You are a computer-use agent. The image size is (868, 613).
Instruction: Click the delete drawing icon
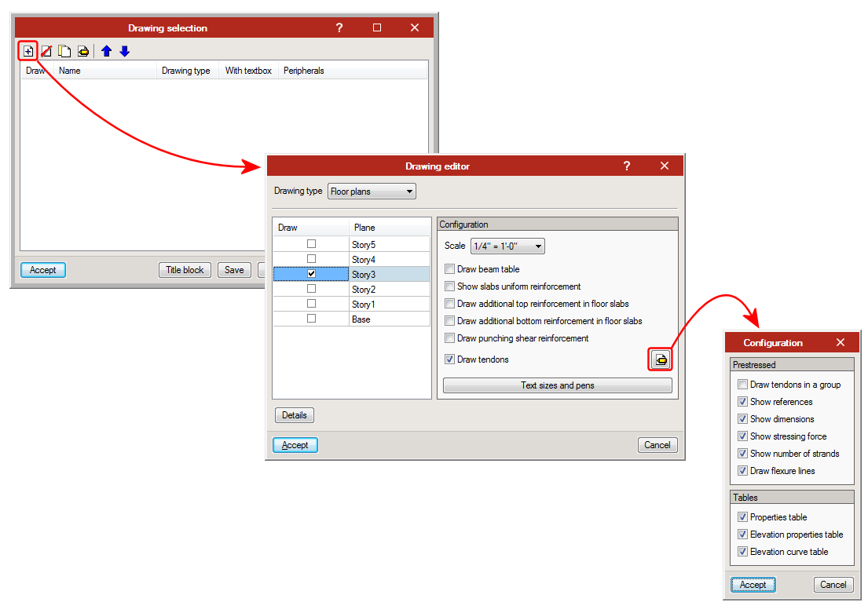point(46,51)
